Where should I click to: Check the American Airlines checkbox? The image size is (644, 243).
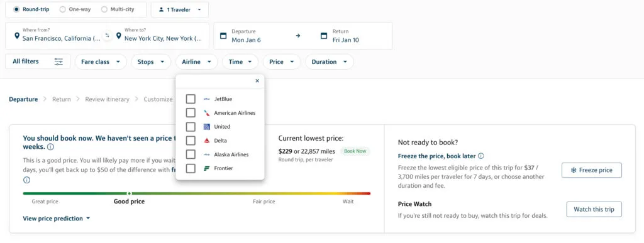(191, 112)
